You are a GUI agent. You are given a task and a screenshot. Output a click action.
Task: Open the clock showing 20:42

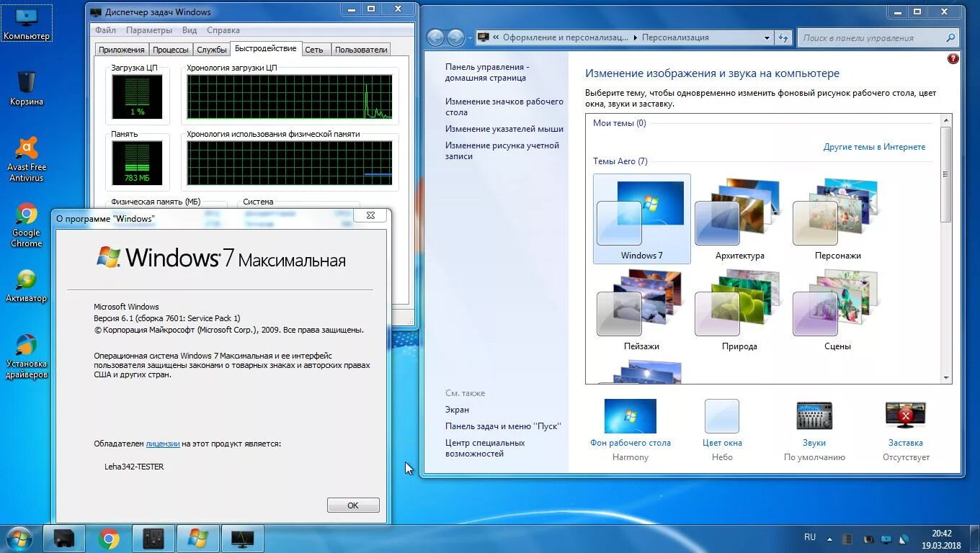tap(941, 539)
